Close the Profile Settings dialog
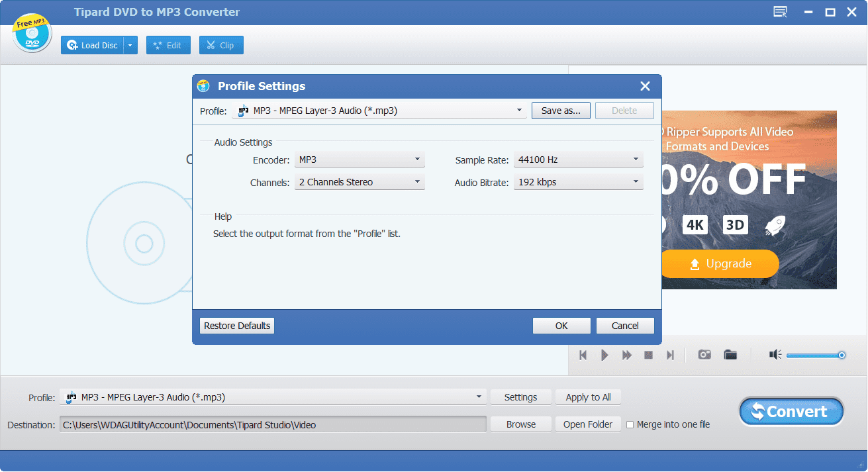Viewport: 868px width, 472px height. point(645,86)
